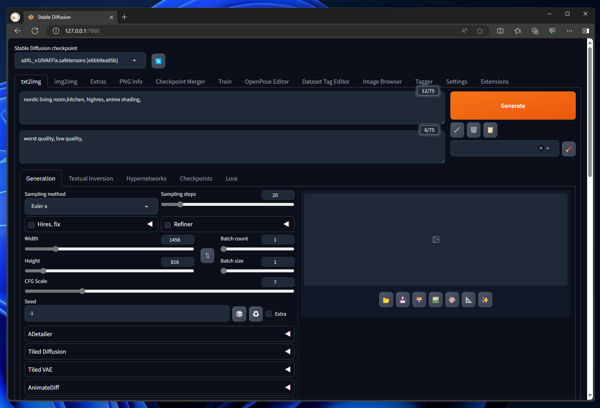
Task: Send image to img2img with picture icon
Action: click(x=435, y=300)
